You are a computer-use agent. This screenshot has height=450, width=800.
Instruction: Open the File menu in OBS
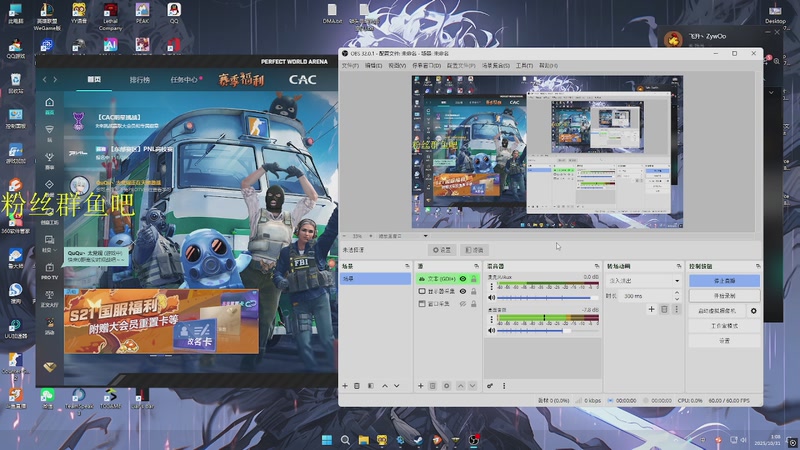[350, 66]
